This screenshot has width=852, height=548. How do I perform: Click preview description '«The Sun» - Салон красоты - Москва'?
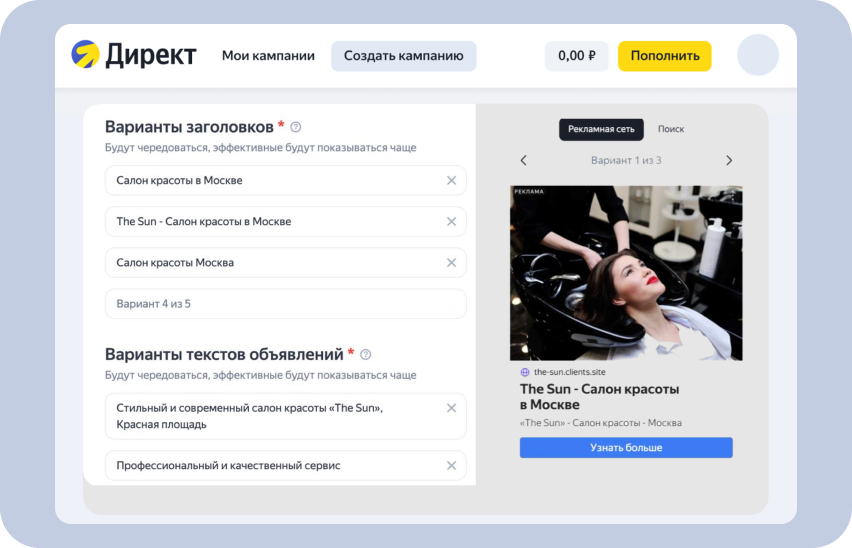tap(600, 423)
